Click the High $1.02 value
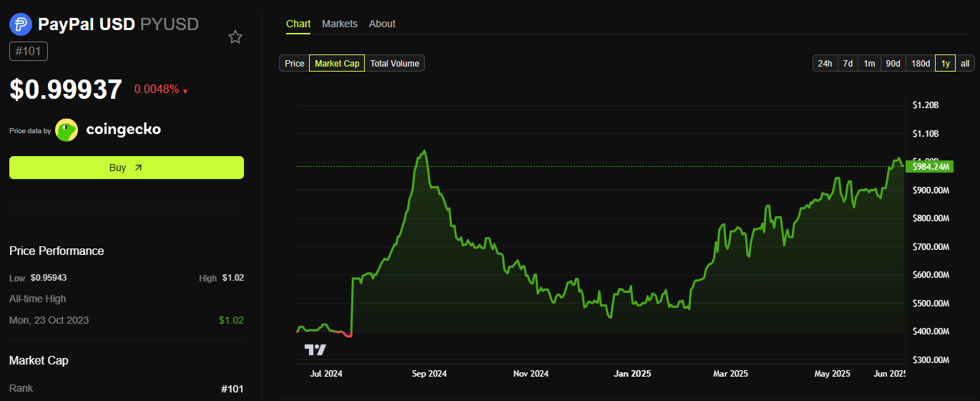This screenshot has width=980, height=401. click(x=232, y=277)
